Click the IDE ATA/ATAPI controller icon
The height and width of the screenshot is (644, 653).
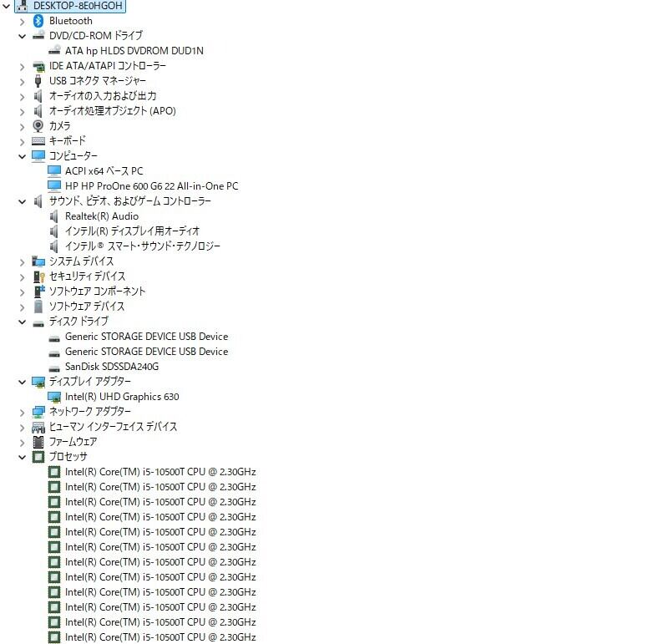[38, 66]
